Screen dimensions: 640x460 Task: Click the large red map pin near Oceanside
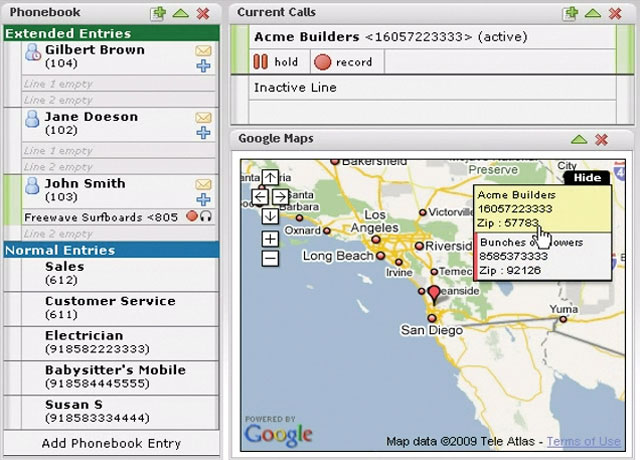point(434,295)
